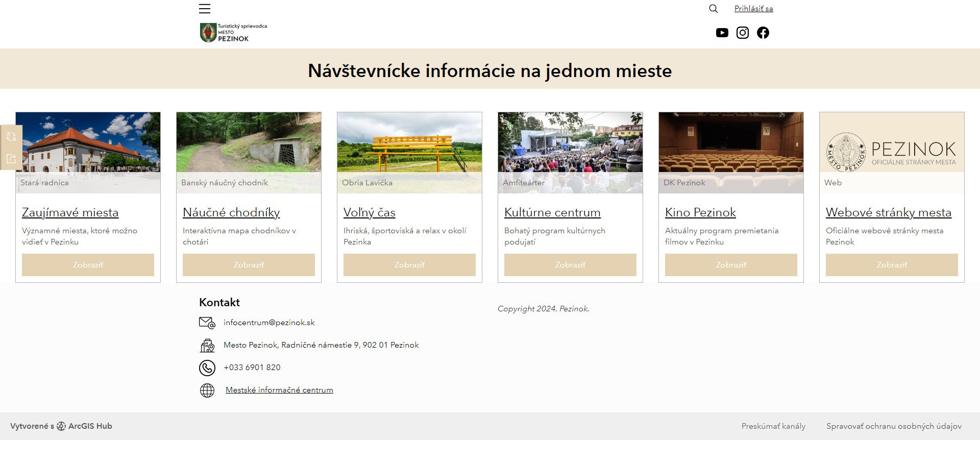Open the Prihlásiť sa link

click(753, 8)
